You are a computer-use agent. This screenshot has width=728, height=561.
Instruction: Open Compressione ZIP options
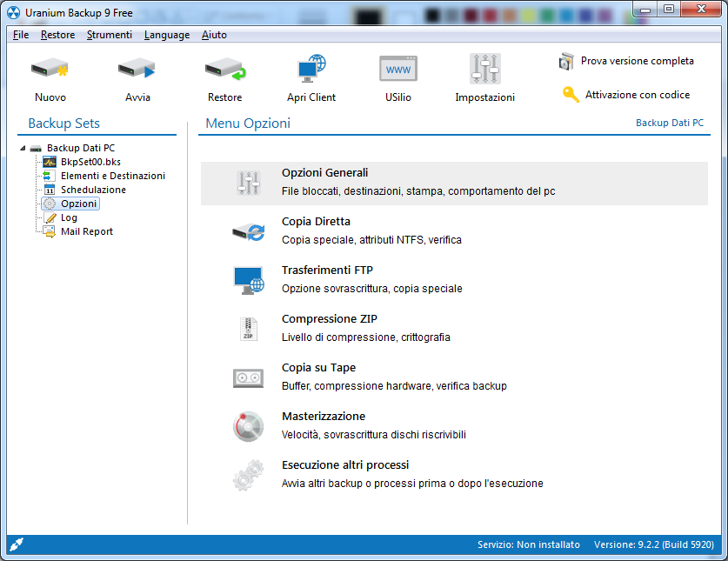329,319
